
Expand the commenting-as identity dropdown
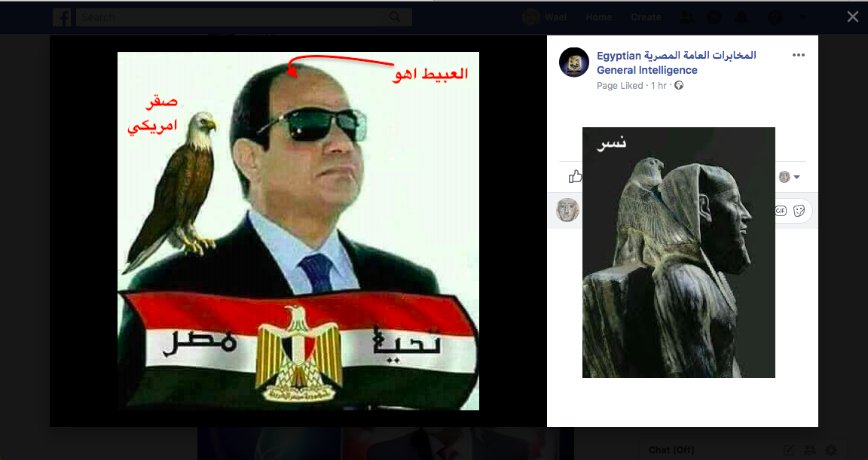pos(790,177)
